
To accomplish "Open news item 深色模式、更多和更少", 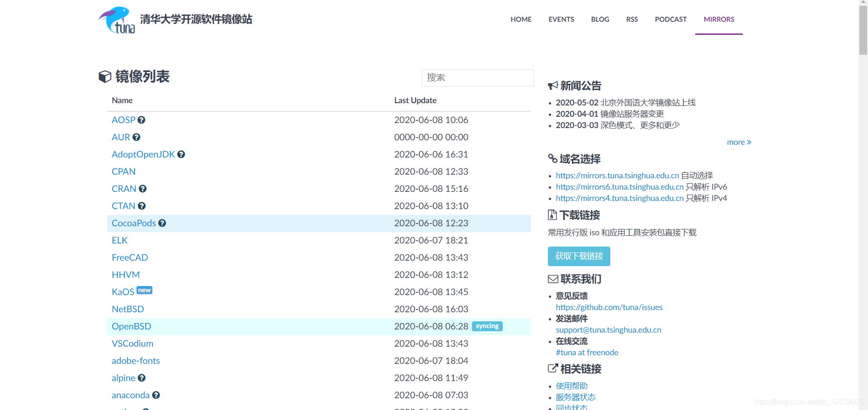I will (640, 125).
